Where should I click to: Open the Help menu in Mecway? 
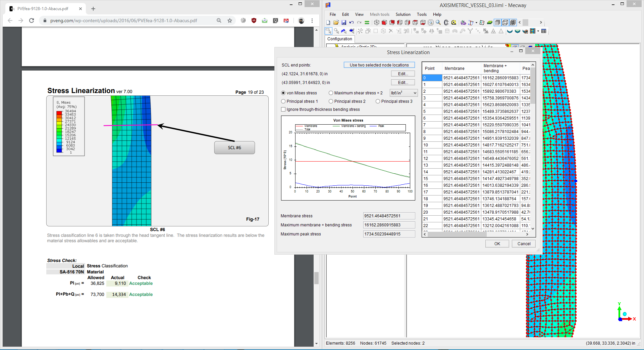coord(437,14)
